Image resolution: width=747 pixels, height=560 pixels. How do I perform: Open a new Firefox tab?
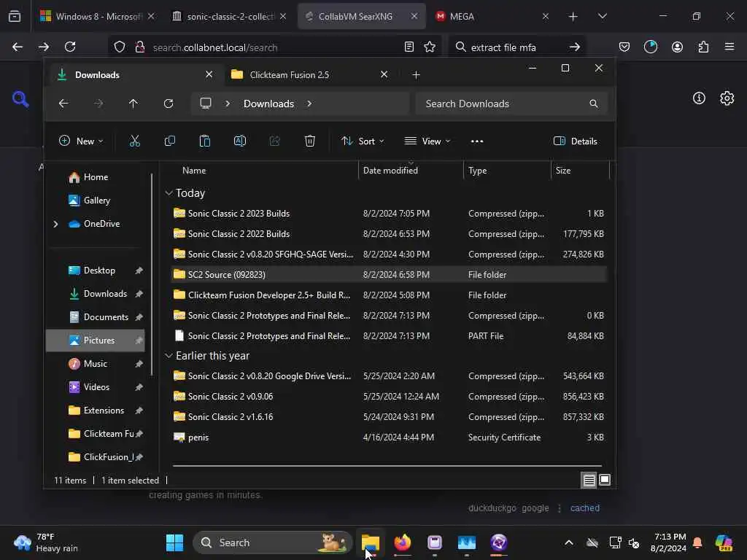coord(573,16)
